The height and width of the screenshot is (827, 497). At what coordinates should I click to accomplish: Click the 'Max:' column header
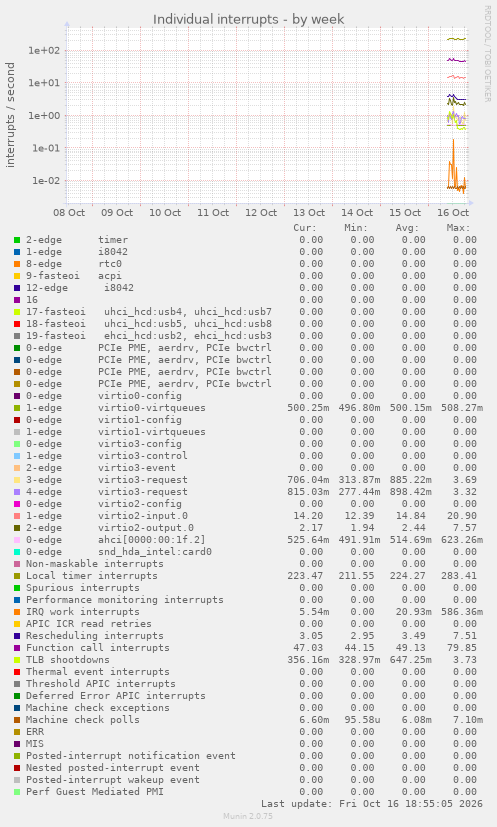(x=458, y=228)
